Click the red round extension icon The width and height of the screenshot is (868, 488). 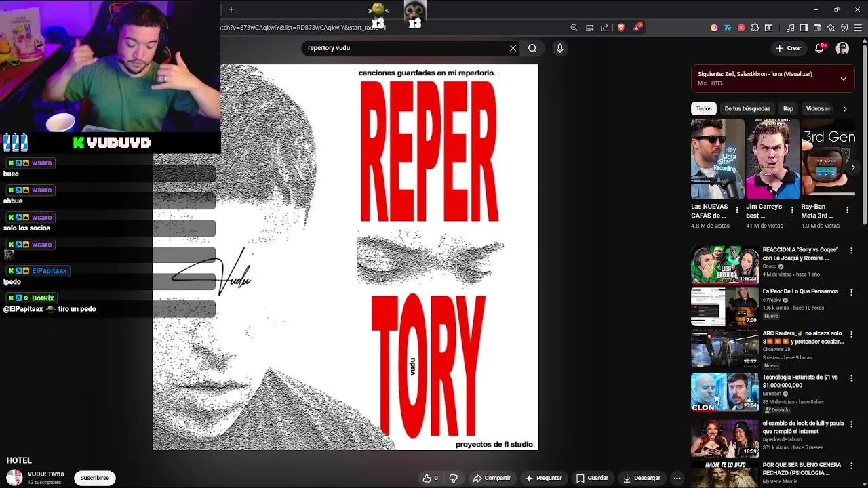(741, 28)
